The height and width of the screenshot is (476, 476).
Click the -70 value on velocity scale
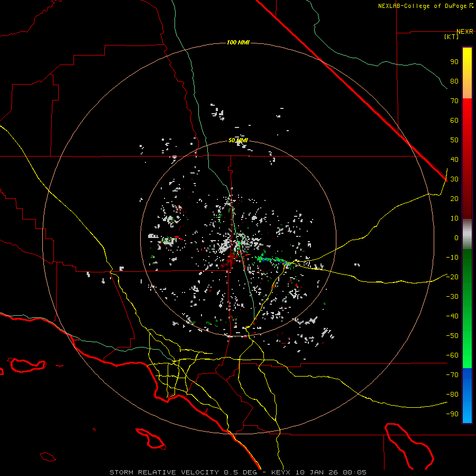(x=452, y=375)
